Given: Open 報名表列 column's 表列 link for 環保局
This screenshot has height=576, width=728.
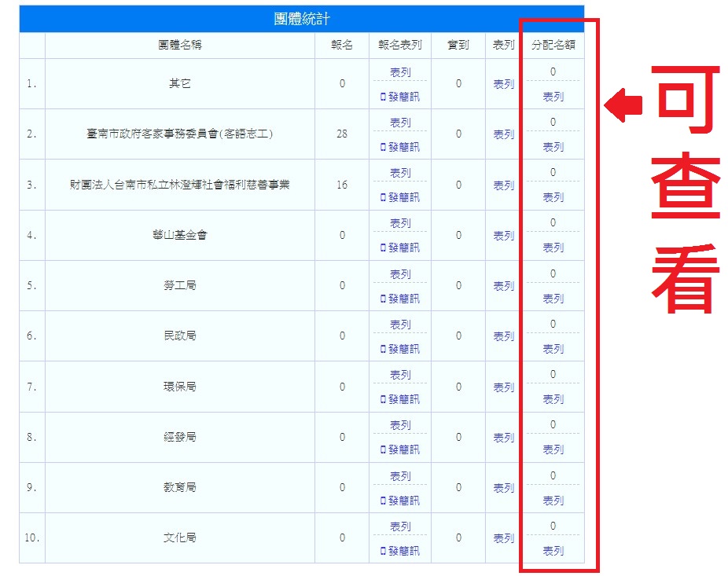Looking at the screenshot, I should [x=400, y=375].
